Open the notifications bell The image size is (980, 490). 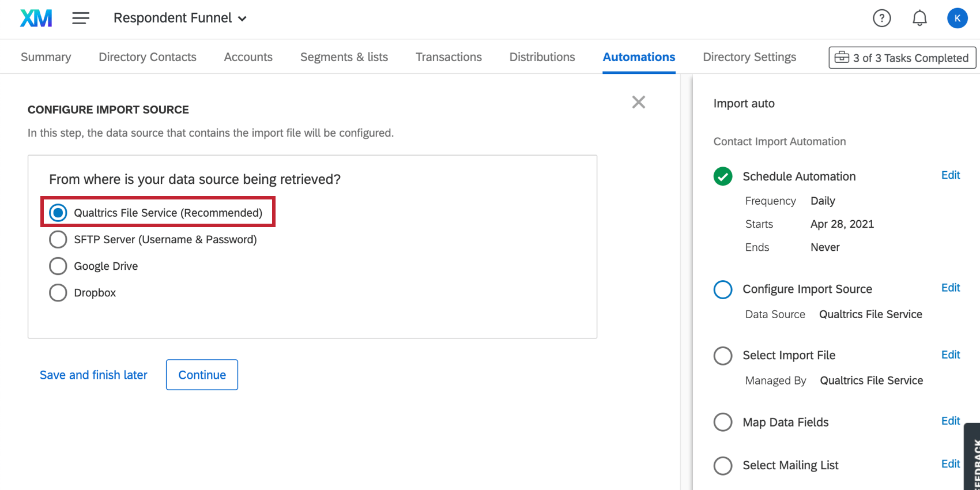click(919, 18)
